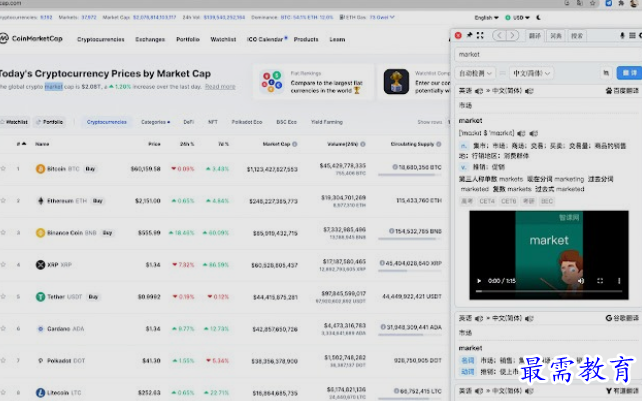
Task: Open source language auto-detect dropdown
Action: [x=476, y=73]
